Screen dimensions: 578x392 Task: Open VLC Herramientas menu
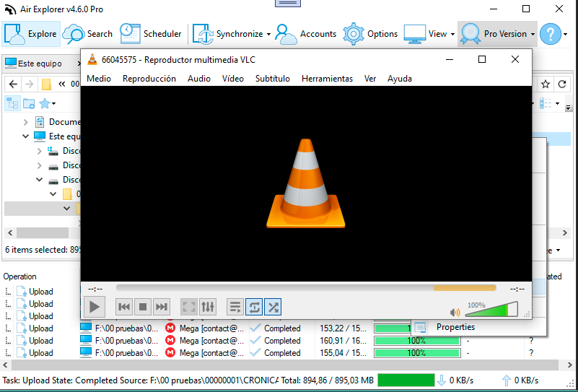[328, 79]
